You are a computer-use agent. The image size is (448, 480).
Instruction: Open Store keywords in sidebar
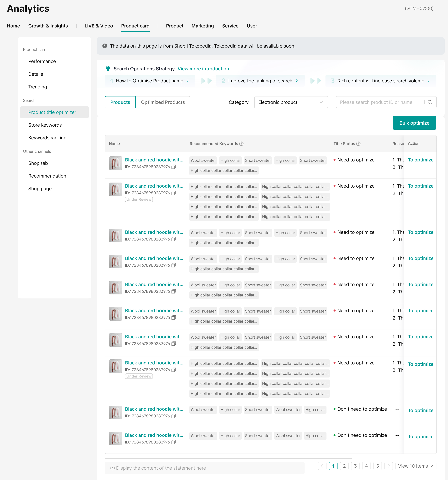pyautogui.click(x=45, y=125)
